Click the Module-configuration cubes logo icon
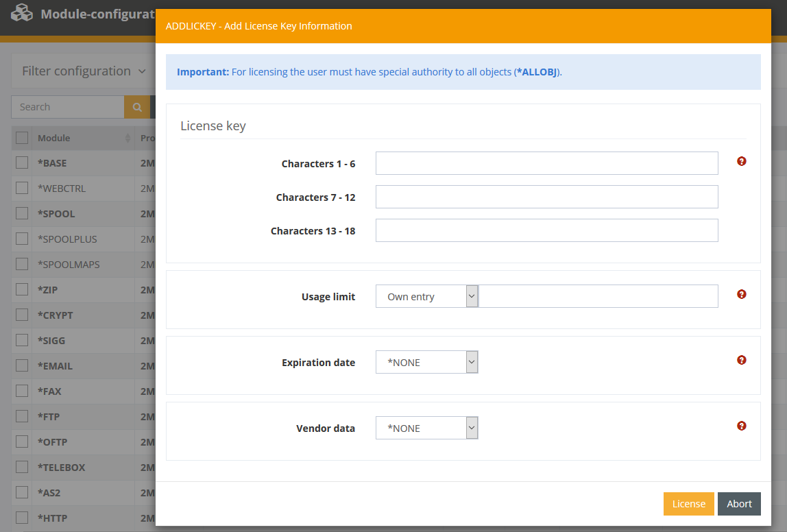This screenshot has width=787, height=532. tap(22, 13)
